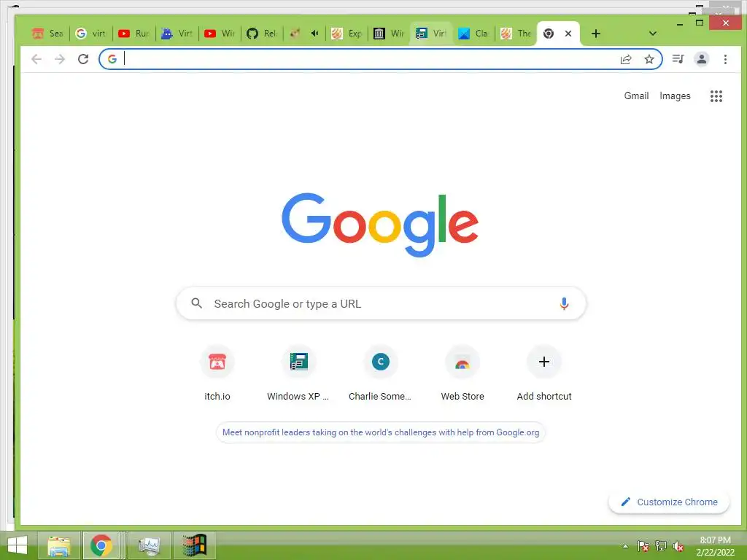Open the clock showing 8:07 PM
The height and width of the screenshot is (560, 747).
(x=715, y=546)
